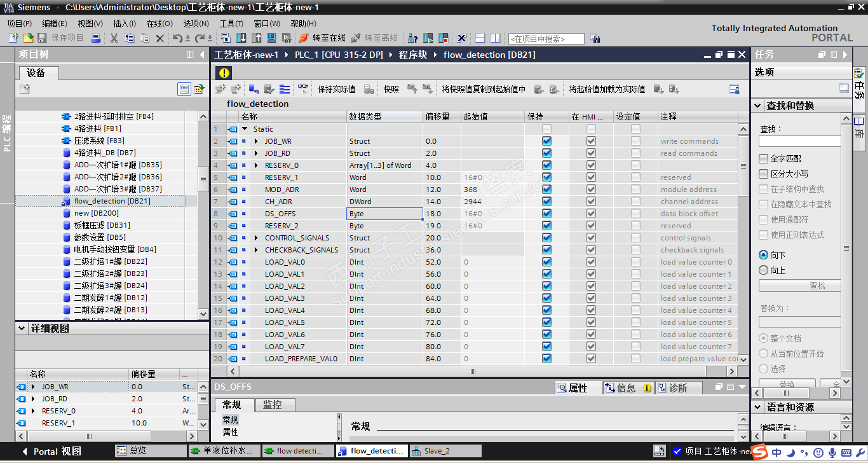868x463 pixels.
Task: Click the Sogou input method icon
Action: 760,452
